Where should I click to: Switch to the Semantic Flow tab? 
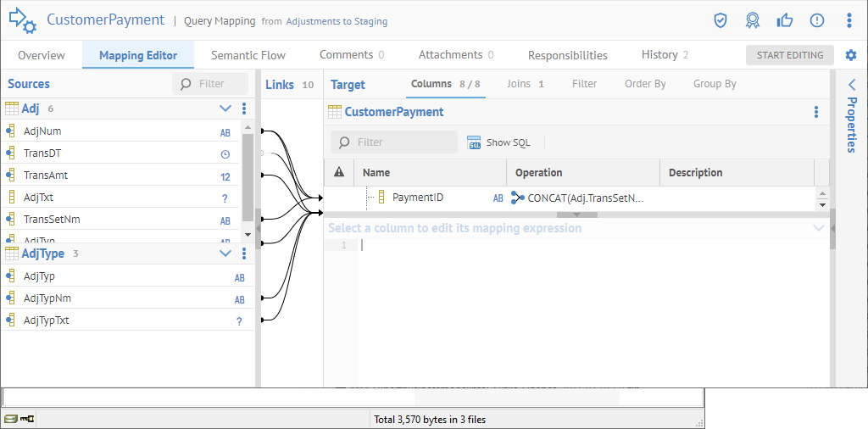248,55
